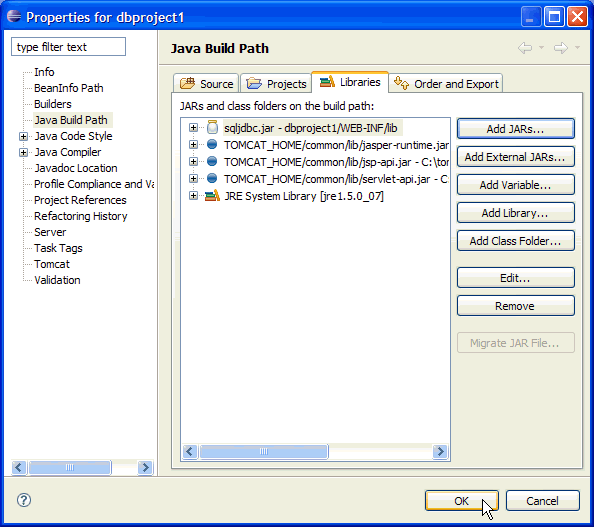This screenshot has width=594, height=527.
Task: Switch to the Source tab
Action: [206, 83]
